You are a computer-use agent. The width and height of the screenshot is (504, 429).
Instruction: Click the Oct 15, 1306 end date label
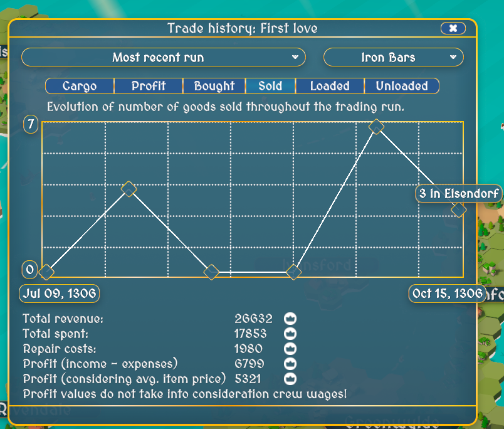(447, 294)
